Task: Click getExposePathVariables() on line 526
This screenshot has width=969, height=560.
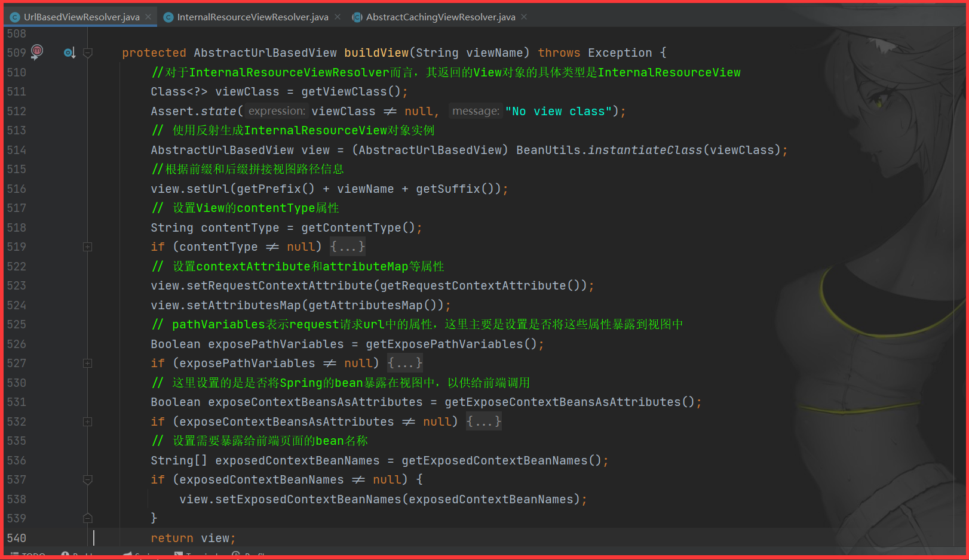Action: point(452,344)
